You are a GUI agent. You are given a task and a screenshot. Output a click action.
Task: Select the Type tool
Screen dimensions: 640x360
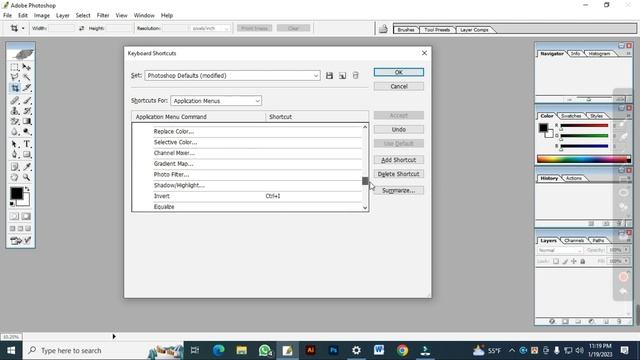(27, 144)
